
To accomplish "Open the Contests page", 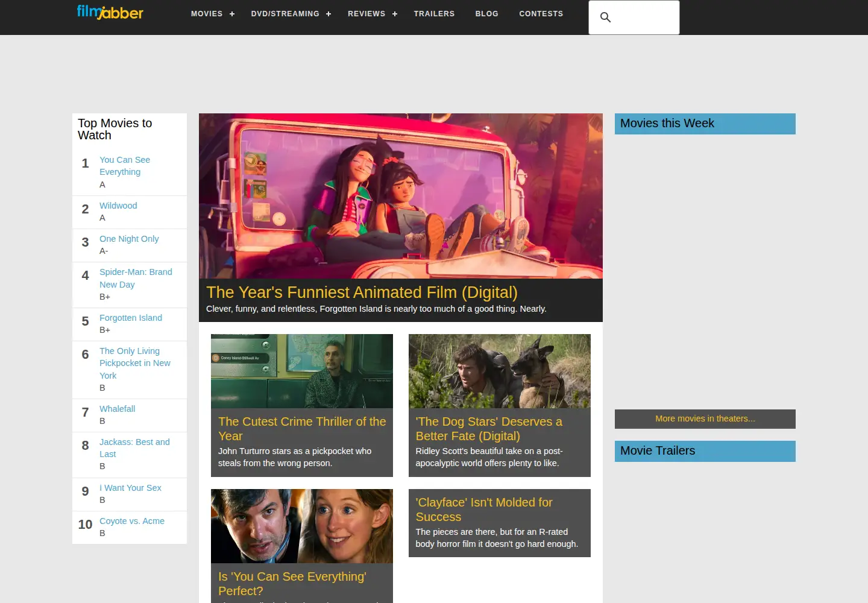I will click(x=541, y=14).
